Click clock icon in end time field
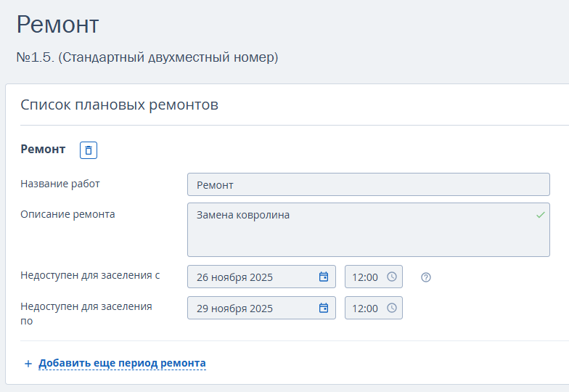 coord(392,308)
